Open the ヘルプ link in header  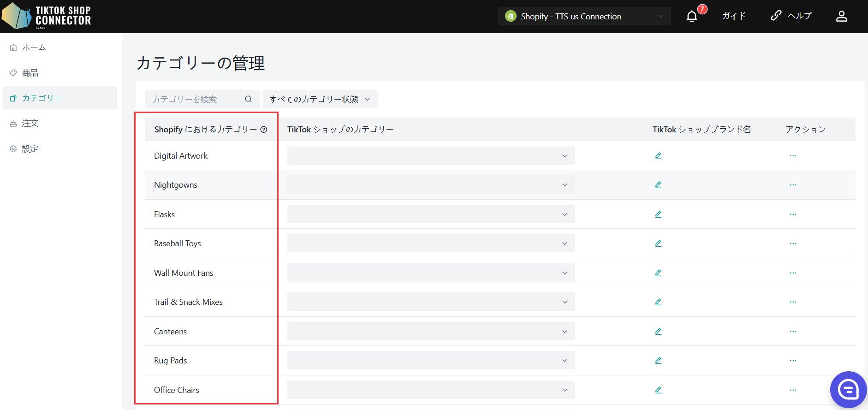tap(791, 16)
